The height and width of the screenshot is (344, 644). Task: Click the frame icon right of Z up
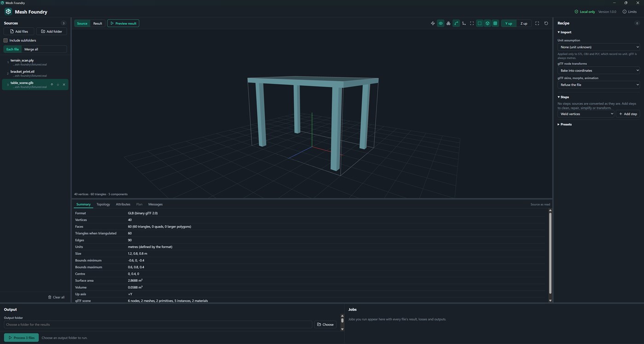click(x=537, y=23)
